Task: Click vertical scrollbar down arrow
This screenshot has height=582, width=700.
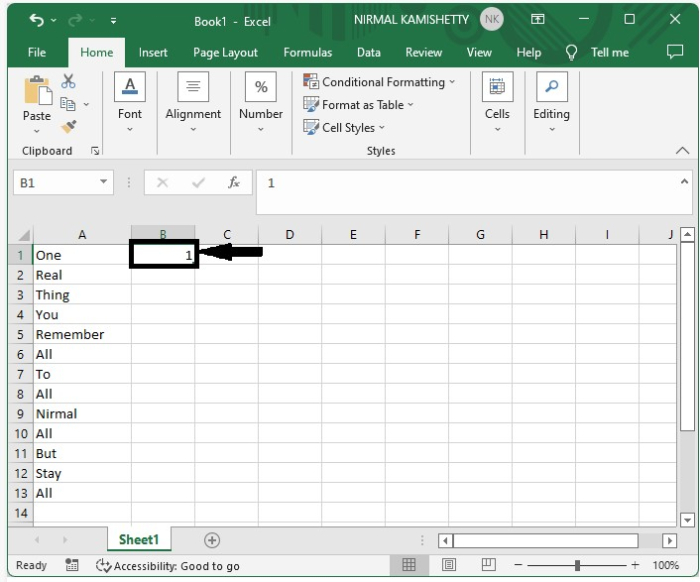Action: pos(688,520)
